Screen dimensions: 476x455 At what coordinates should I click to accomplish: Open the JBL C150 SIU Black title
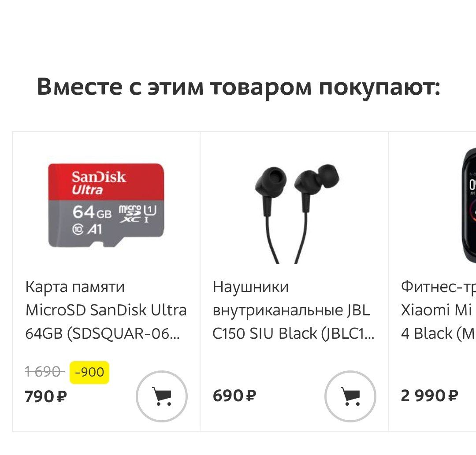click(x=293, y=310)
